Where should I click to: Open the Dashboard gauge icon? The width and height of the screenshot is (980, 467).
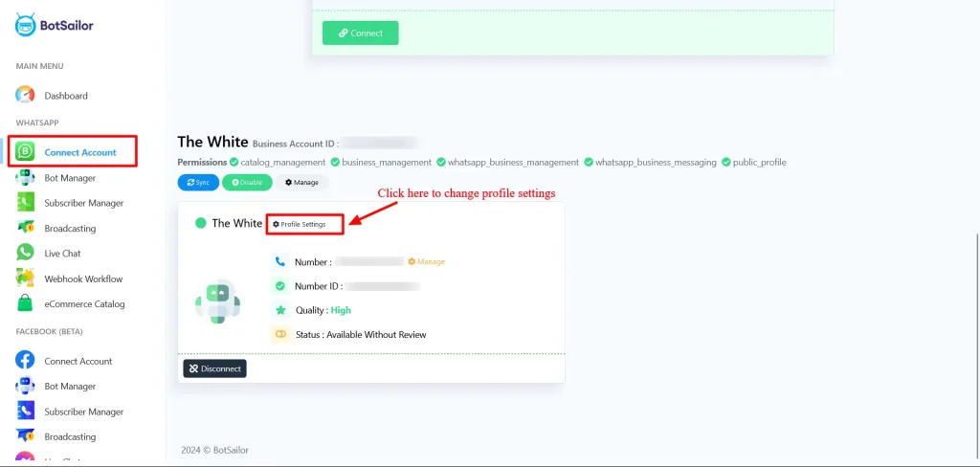coord(26,96)
